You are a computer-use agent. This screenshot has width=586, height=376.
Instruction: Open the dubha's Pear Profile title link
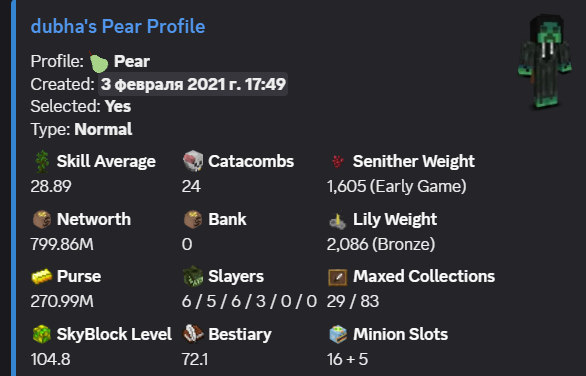click(118, 27)
